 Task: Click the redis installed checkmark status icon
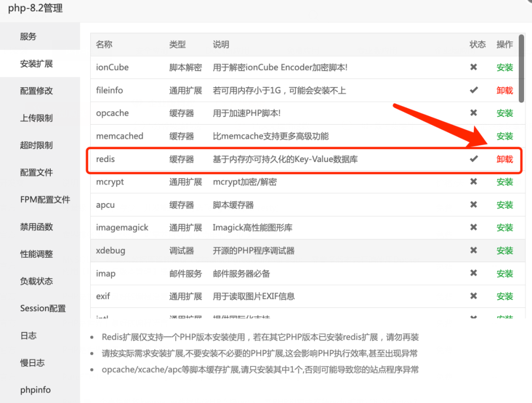[x=473, y=159]
